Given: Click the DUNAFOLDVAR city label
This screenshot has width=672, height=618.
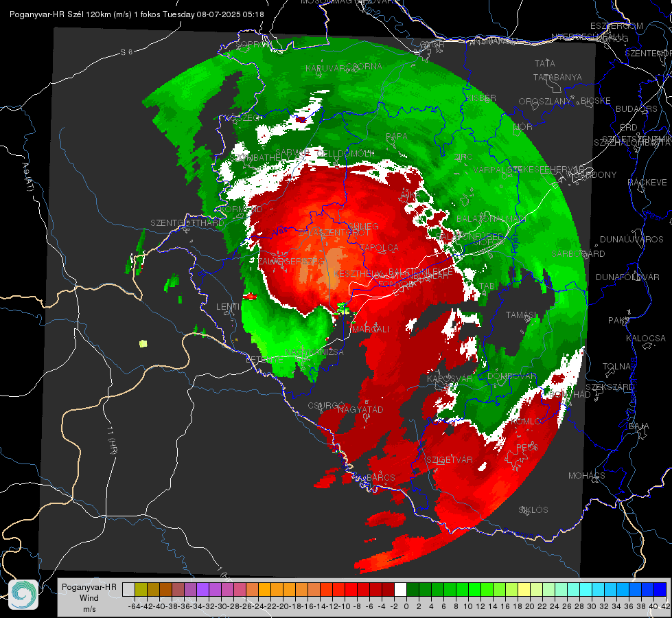Looking at the screenshot, I should point(627,277).
